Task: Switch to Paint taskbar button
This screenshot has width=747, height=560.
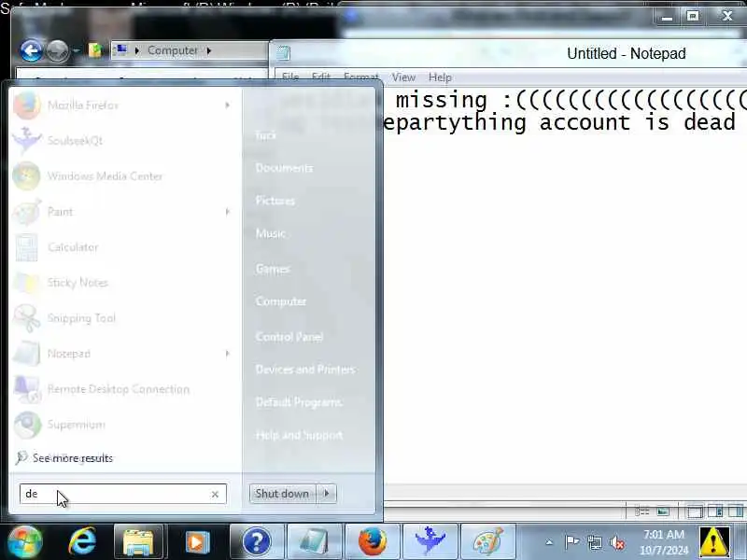Action: 488,541
